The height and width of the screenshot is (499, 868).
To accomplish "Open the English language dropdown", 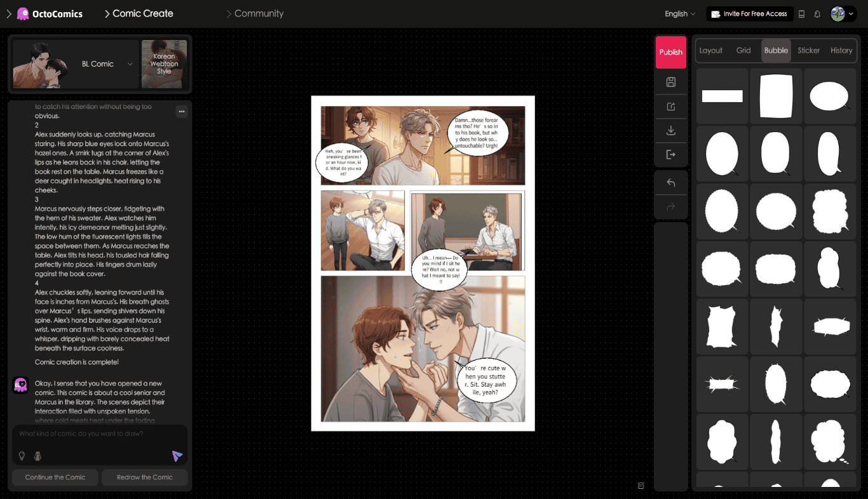I will point(680,14).
